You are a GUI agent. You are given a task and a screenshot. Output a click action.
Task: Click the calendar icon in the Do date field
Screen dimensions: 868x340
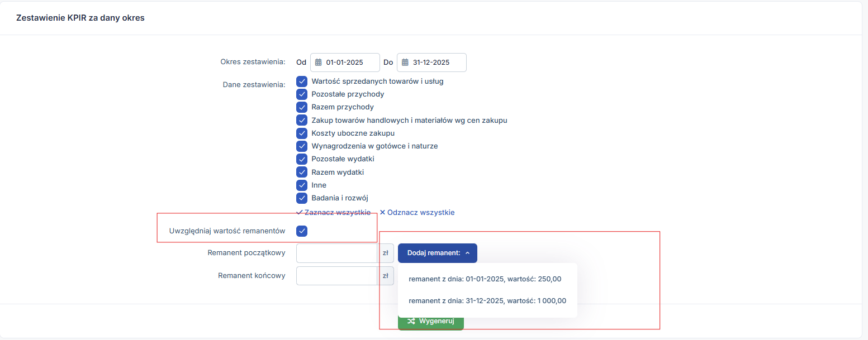[x=405, y=63]
